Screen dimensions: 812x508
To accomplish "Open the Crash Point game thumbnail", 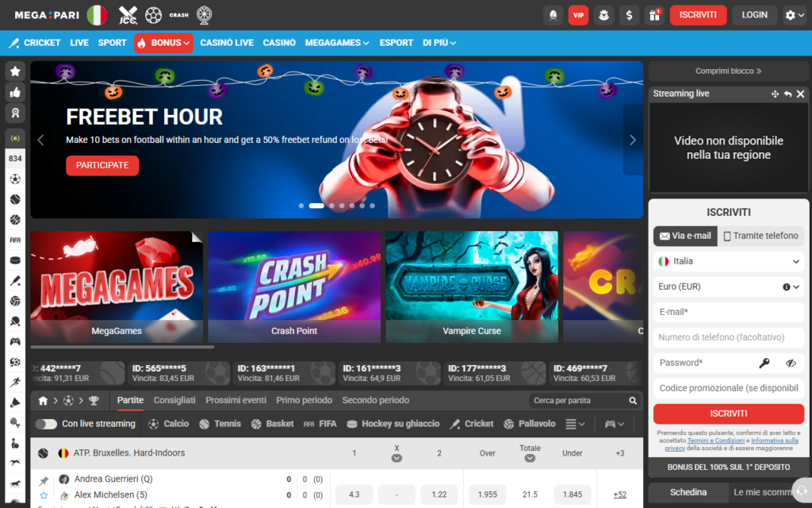I will click(x=294, y=287).
